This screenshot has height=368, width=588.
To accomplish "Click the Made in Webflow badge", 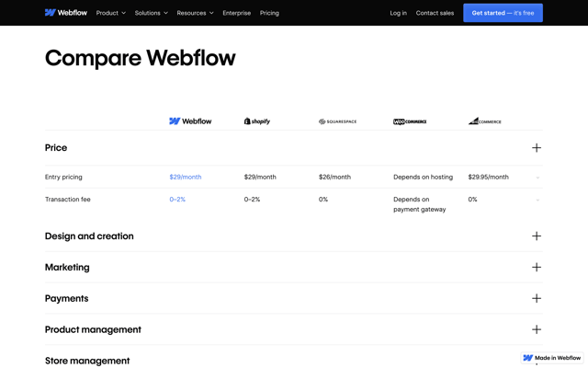I will click(552, 358).
